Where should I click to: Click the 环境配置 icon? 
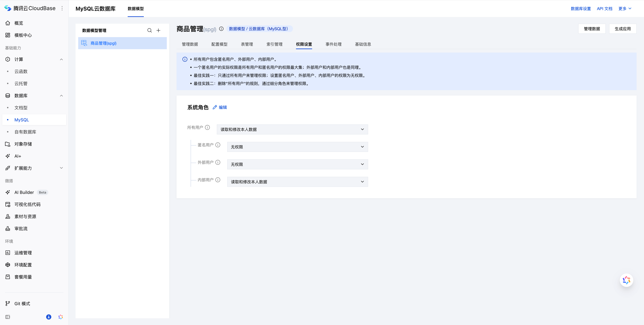(x=8, y=265)
